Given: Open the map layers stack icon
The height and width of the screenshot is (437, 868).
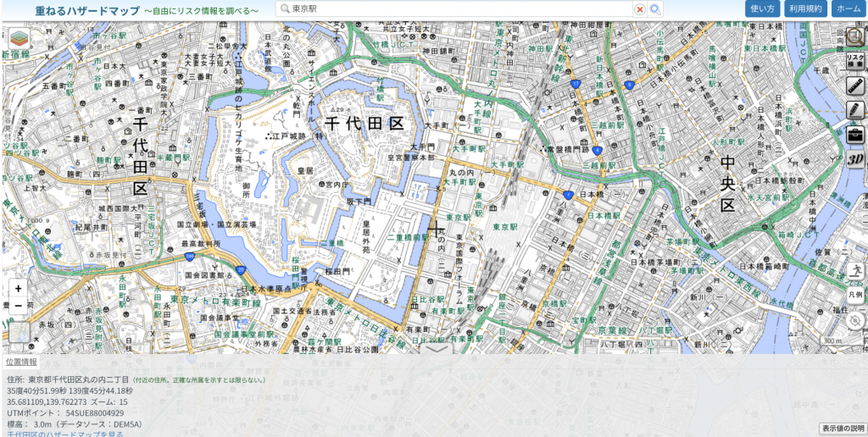Looking at the screenshot, I should tap(19, 39).
